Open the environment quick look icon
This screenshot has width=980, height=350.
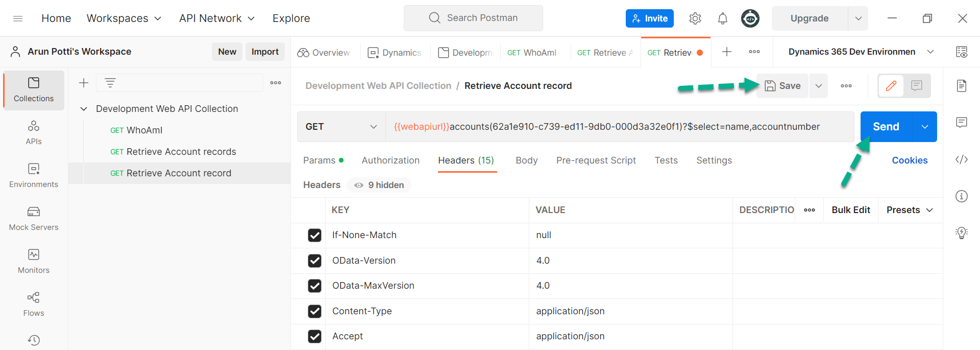tap(962, 52)
